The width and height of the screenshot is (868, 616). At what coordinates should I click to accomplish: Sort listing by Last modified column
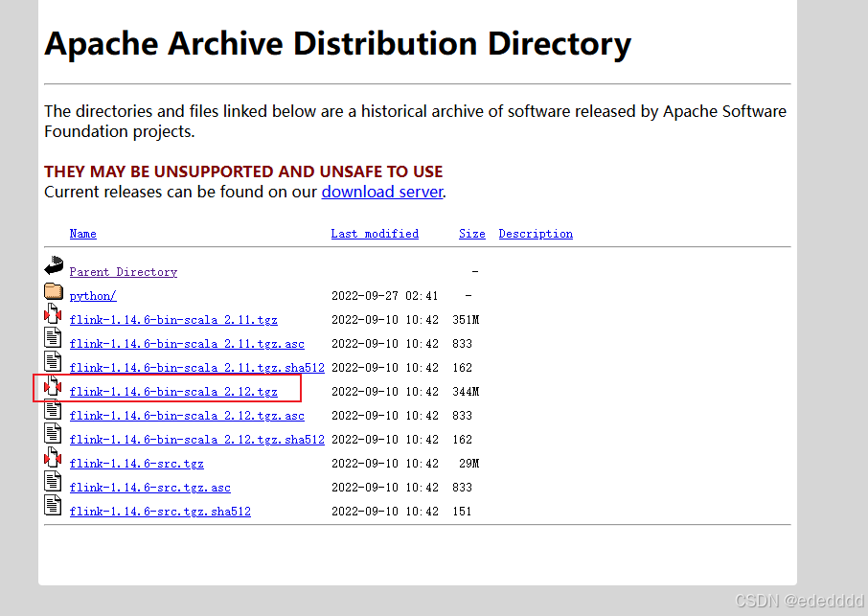point(375,234)
